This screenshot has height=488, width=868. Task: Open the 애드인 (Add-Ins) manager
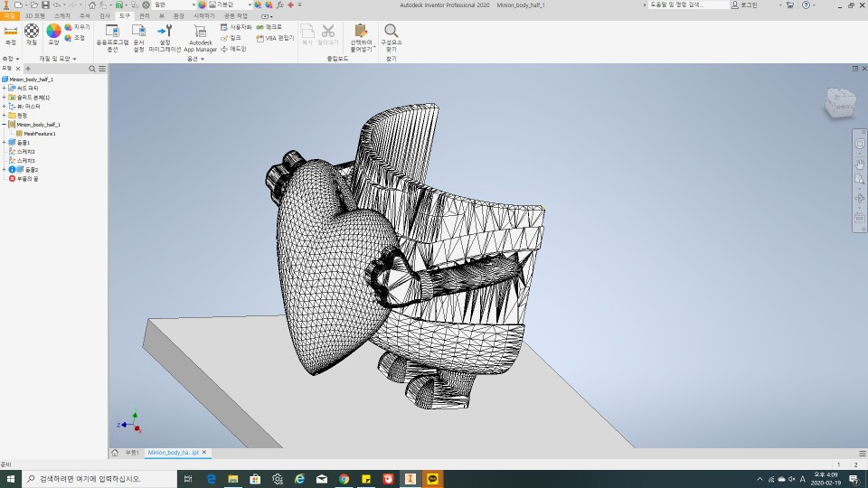(x=233, y=49)
